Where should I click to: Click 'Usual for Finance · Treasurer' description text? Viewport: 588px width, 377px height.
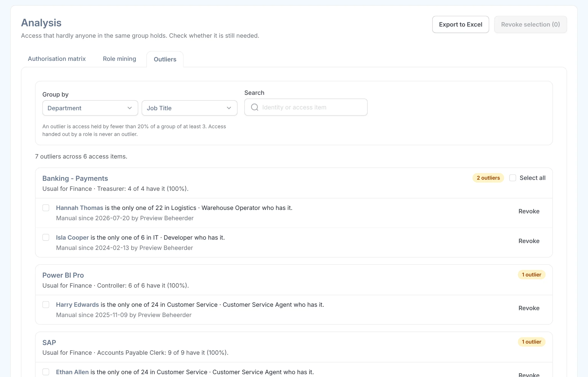point(116,189)
